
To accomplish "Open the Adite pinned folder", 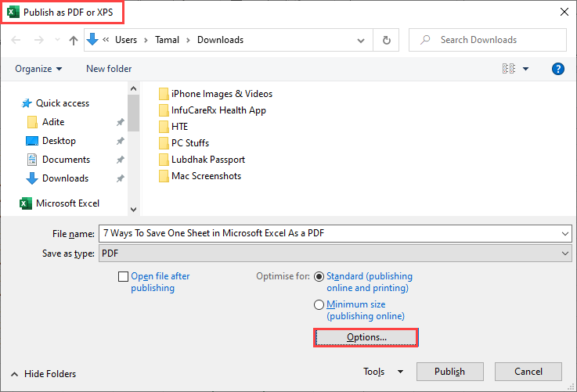I will point(53,122).
